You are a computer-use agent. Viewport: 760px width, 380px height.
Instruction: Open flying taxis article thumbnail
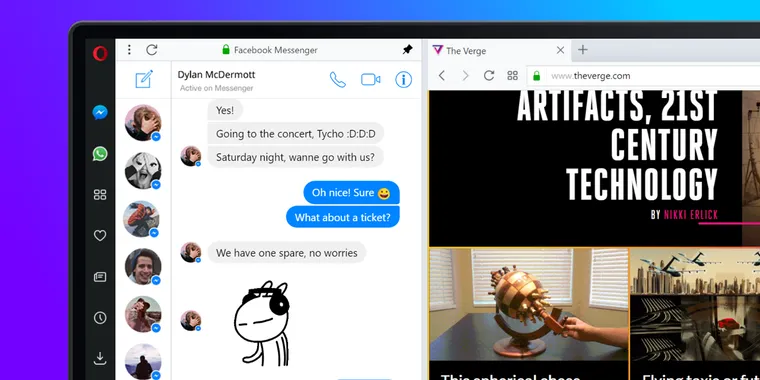pyautogui.click(x=695, y=304)
